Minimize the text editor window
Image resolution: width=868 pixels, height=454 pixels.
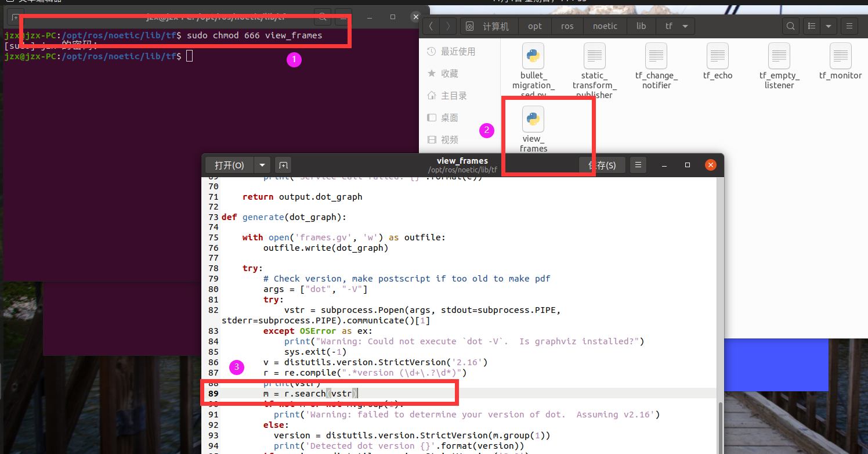point(664,165)
